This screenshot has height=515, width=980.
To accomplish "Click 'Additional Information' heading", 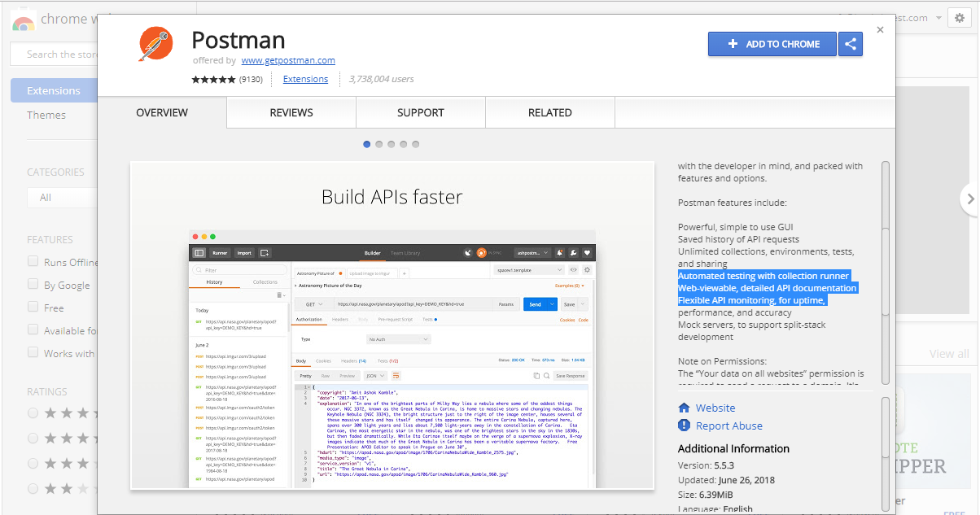I will click(733, 448).
